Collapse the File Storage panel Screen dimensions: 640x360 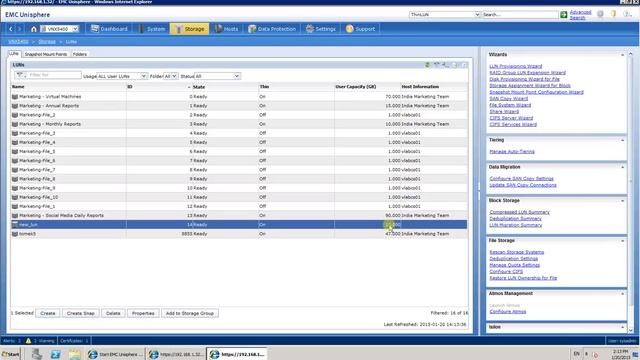point(622,241)
